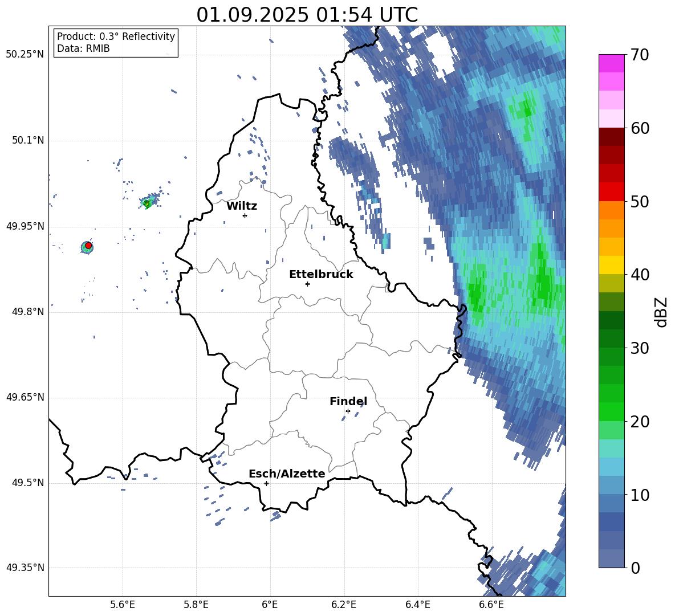Select the Wiltz station label

(x=242, y=206)
